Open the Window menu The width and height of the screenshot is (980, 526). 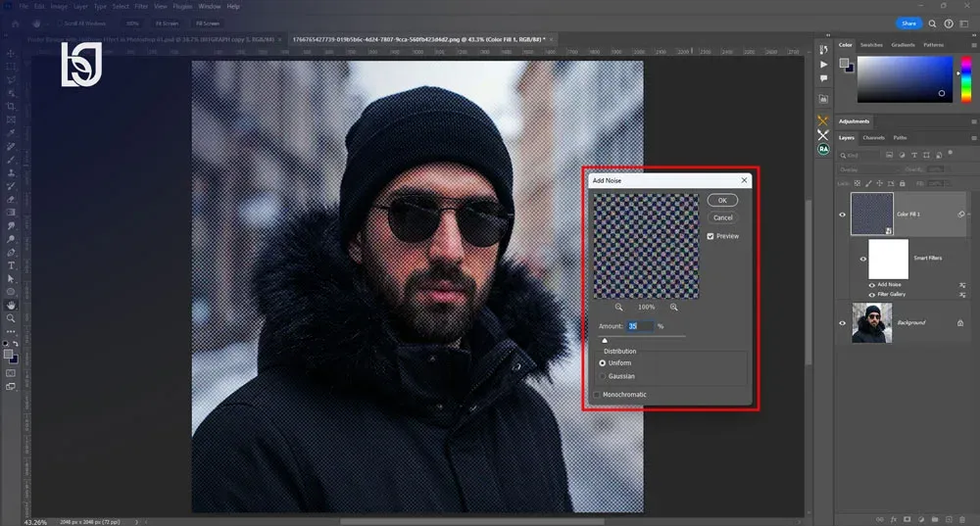click(210, 6)
